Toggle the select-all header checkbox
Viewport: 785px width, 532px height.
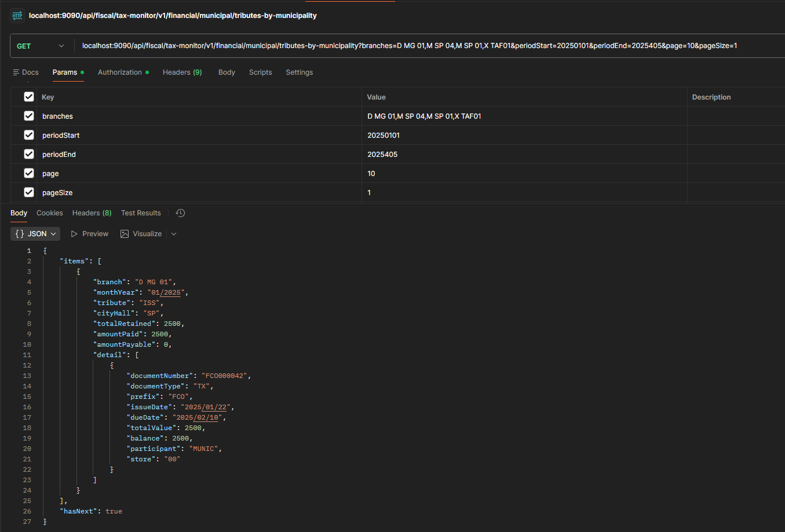(29, 97)
